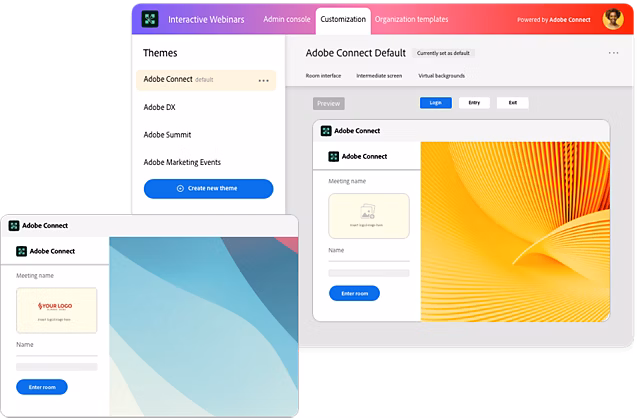Click the Interactive Webinars app logo icon
The height and width of the screenshot is (418, 640).
click(150, 19)
